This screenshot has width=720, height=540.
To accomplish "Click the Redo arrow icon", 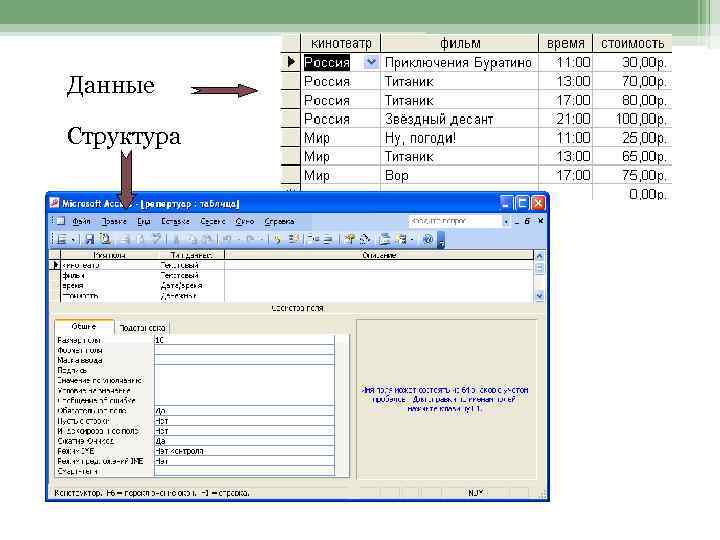I will (250, 239).
